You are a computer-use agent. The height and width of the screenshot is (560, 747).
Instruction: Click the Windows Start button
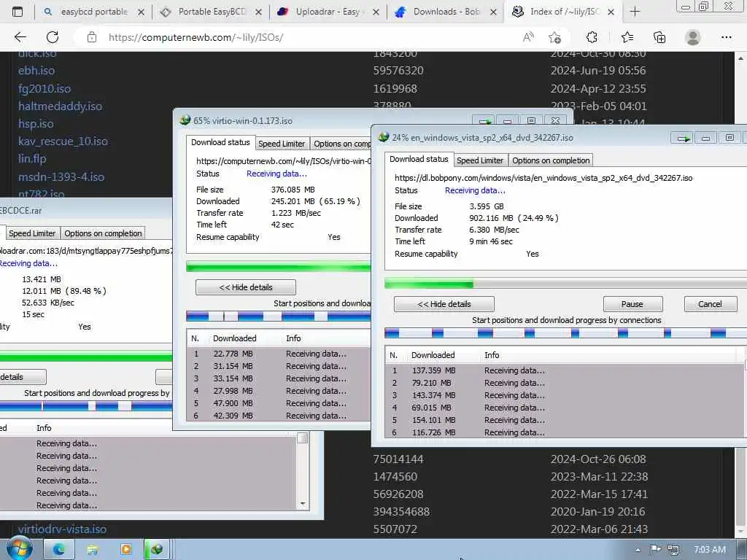tap(19, 549)
